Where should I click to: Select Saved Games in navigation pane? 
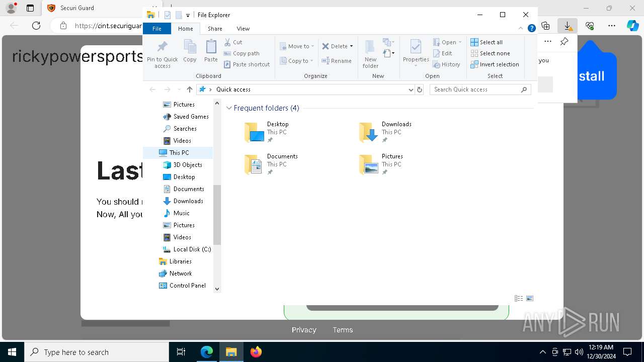coord(191,117)
